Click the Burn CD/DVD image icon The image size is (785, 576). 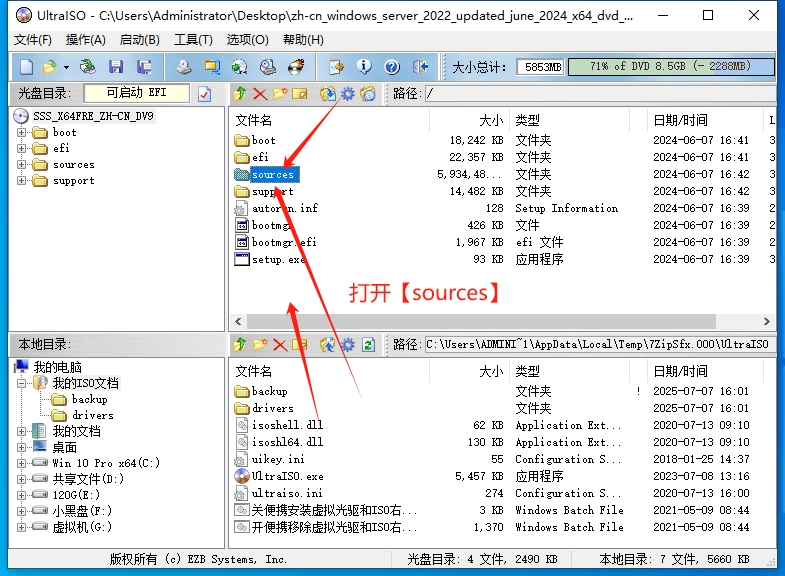click(x=295, y=67)
